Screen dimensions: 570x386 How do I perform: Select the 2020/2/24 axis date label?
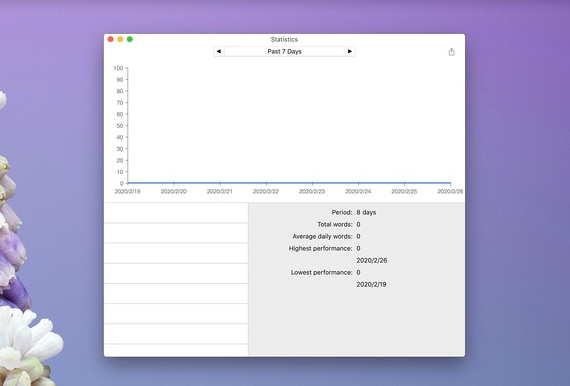(358, 191)
